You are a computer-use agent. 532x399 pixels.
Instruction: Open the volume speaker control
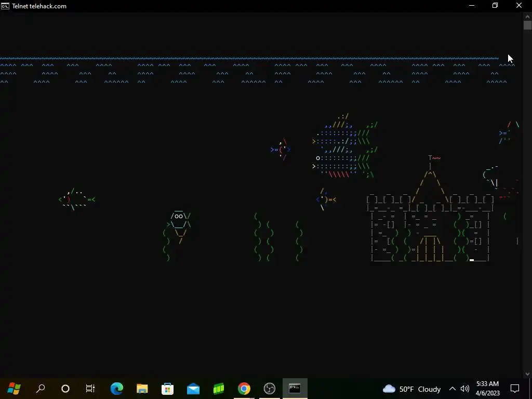tap(465, 389)
